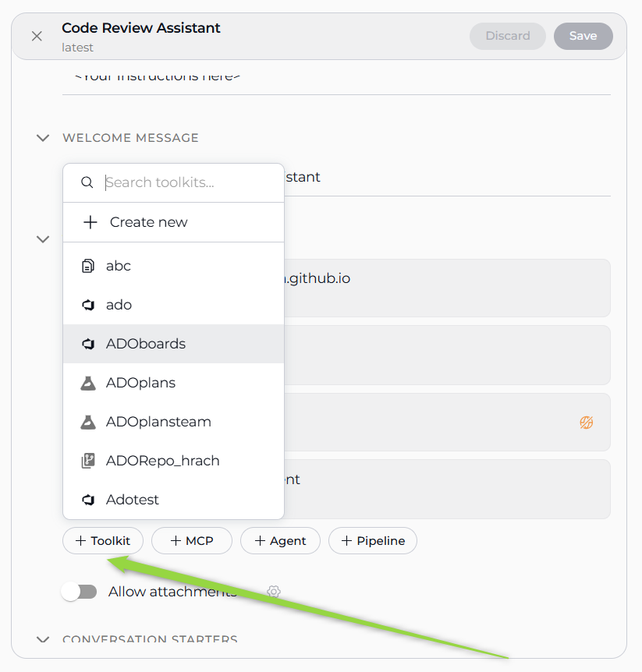
Task: Click the ADORepo_hrach repository icon
Action: coord(88,461)
